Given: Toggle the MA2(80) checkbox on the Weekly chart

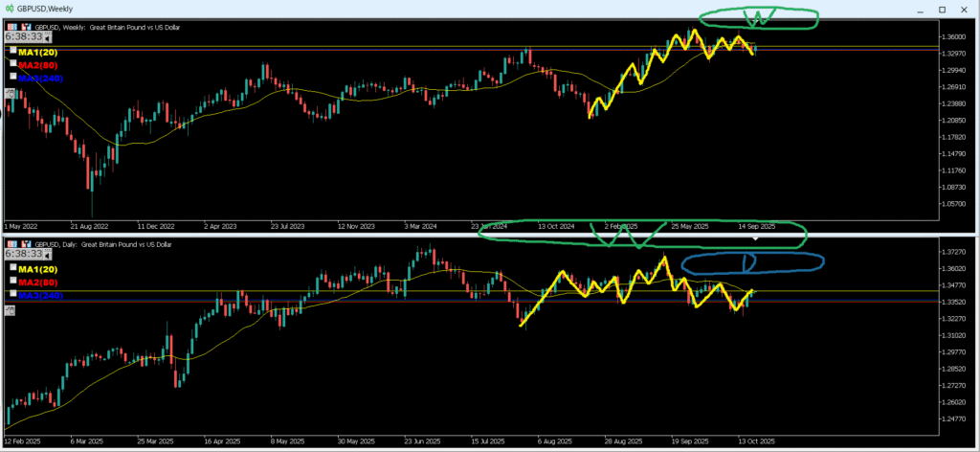Looking at the screenshot, I should click(x=12, y=62).
